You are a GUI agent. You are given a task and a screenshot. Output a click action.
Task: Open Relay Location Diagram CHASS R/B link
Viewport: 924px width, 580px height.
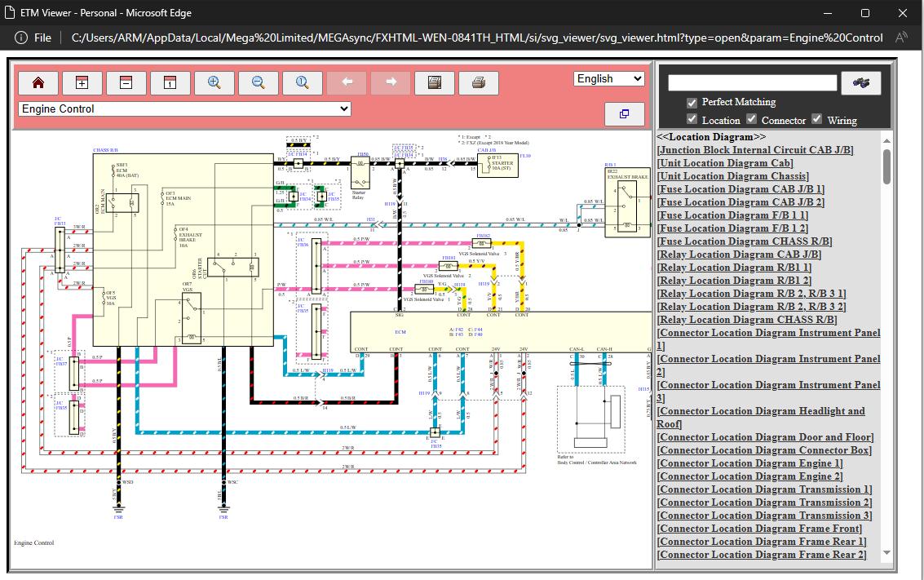tap(747, 320)
